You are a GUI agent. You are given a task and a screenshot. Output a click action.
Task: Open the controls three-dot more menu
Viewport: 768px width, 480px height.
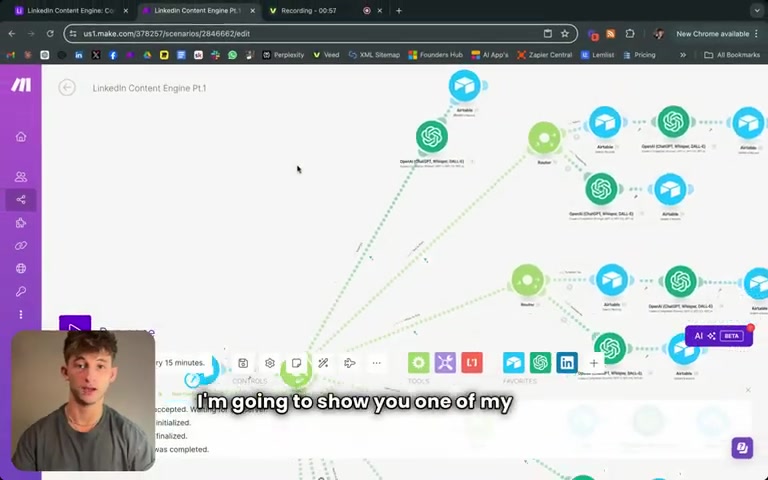(376, 363)
